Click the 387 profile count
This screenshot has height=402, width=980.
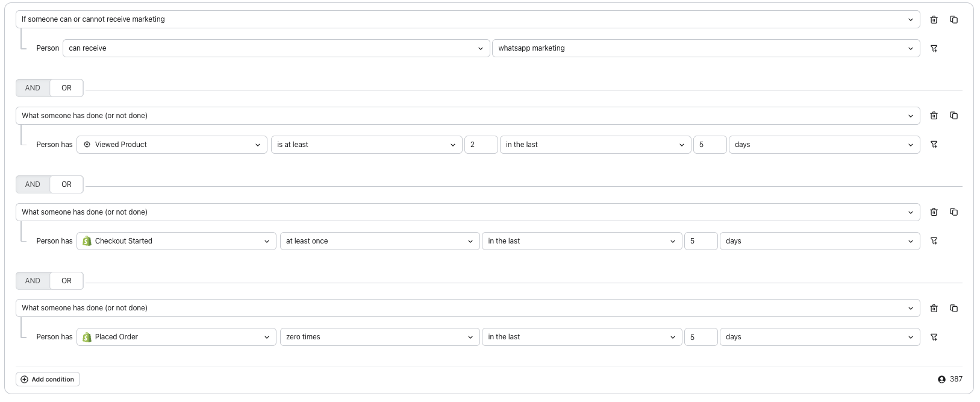tap(950, 379)
